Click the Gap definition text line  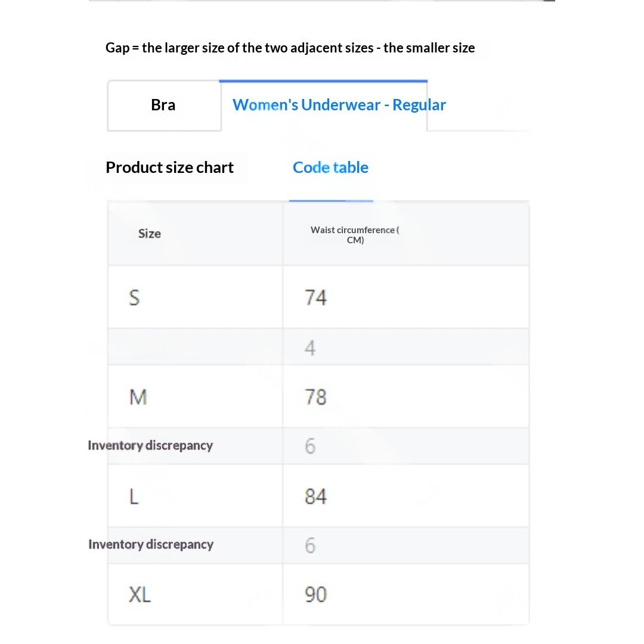[x=290, y=48]
